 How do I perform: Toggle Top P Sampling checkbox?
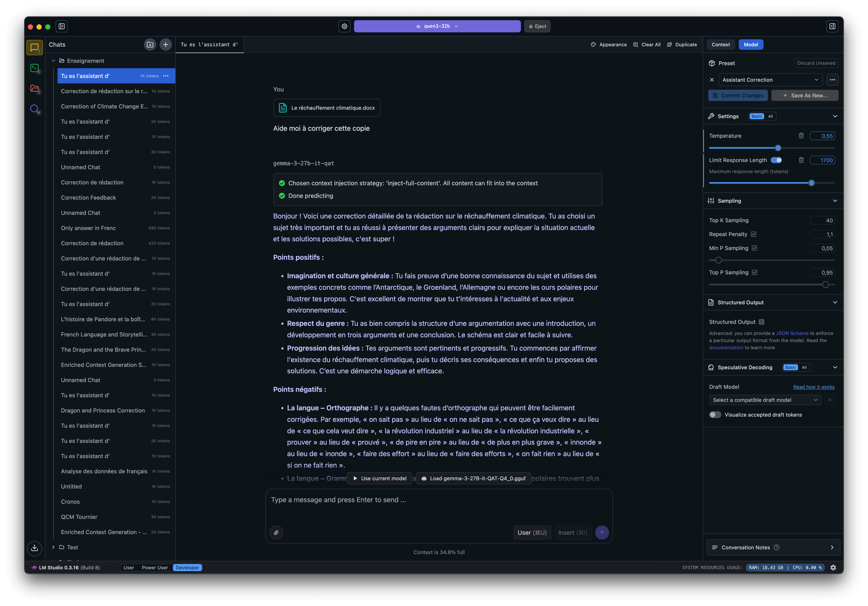click(755, 273)
